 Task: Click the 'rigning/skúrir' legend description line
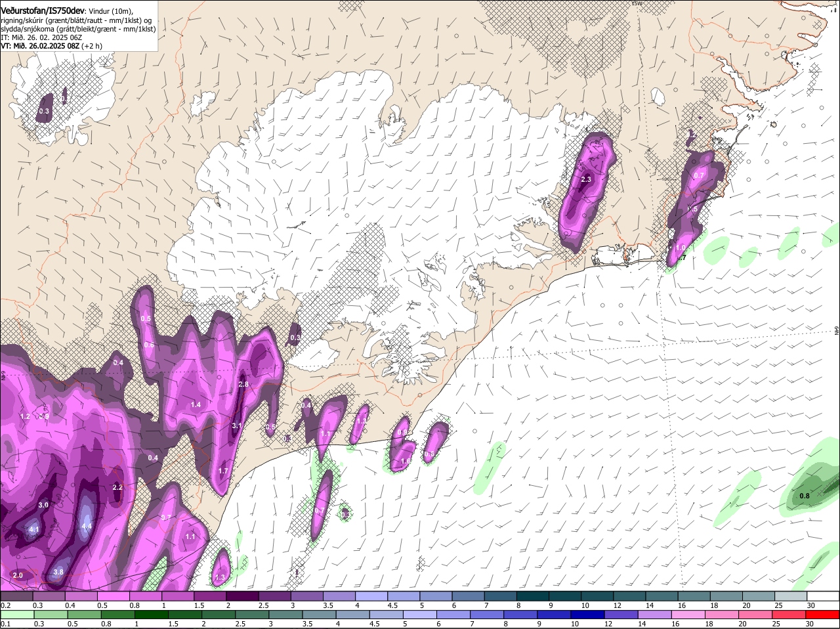(75, 20)
